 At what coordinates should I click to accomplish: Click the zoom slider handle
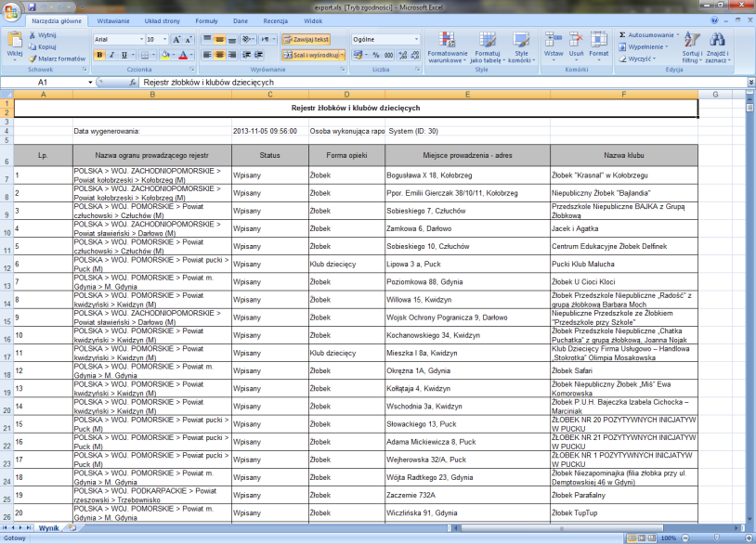[x=716, y=538]
